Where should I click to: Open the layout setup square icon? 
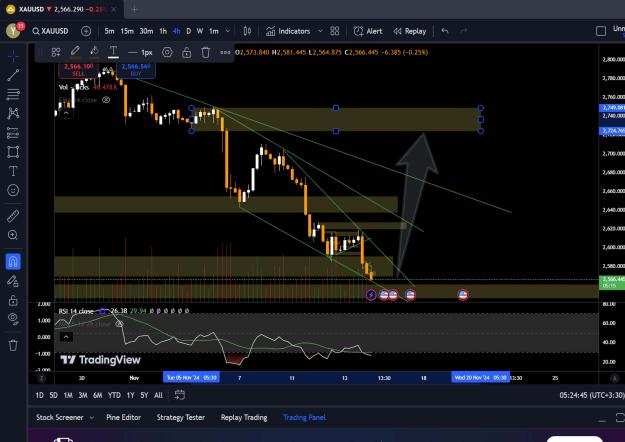[x=601, y=31]
